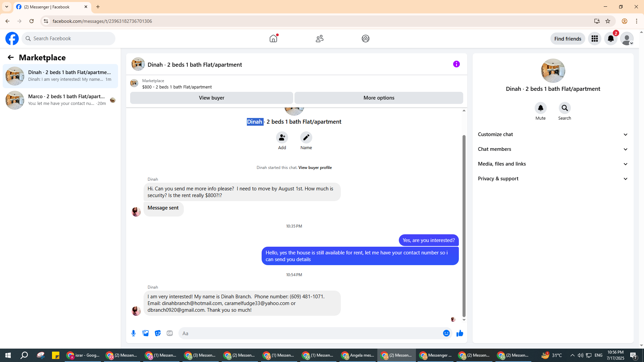This screenshot has height=362, width=644.
Task: Click the 'Yes, are you interested?' message
Action: point(429,240)
